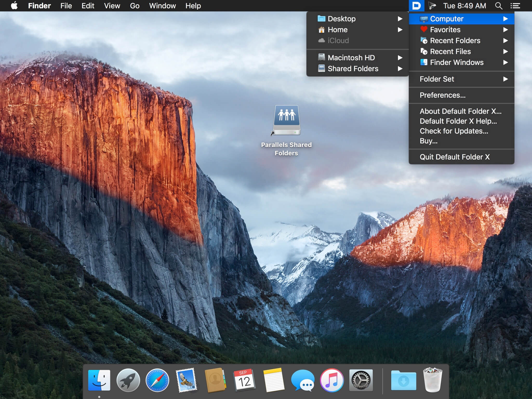Launch iTunes from the Dock

[332, 380]
